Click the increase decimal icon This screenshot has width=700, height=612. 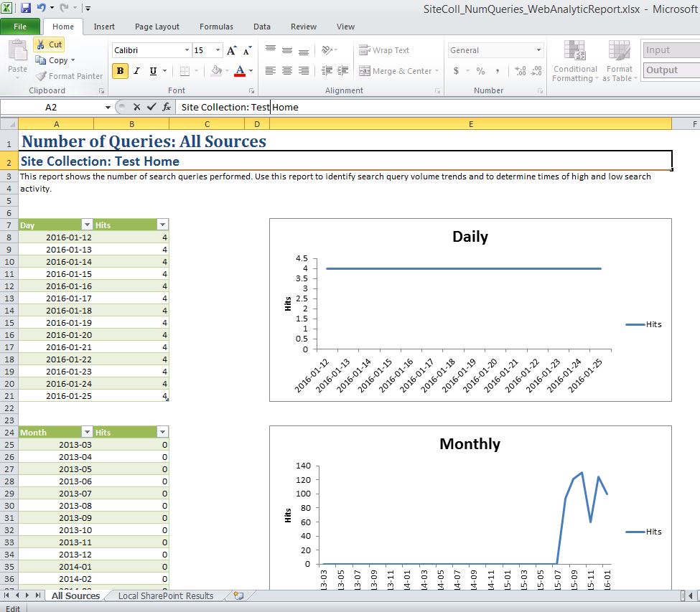(520, 71)
